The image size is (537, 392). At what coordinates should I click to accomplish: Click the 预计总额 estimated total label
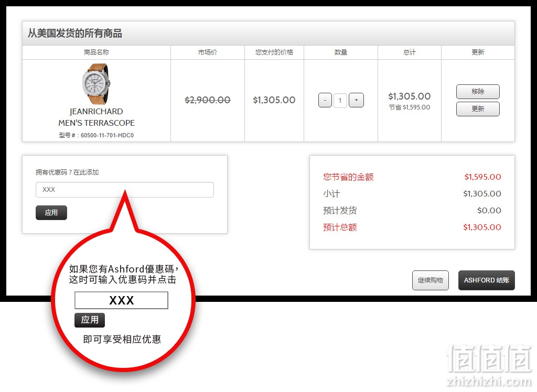pos(340,227)
